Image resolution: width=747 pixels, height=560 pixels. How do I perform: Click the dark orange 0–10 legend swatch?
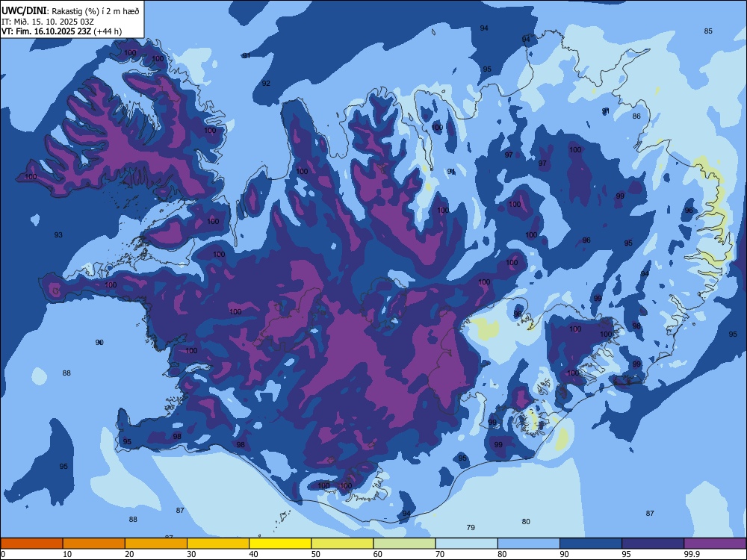31,544
